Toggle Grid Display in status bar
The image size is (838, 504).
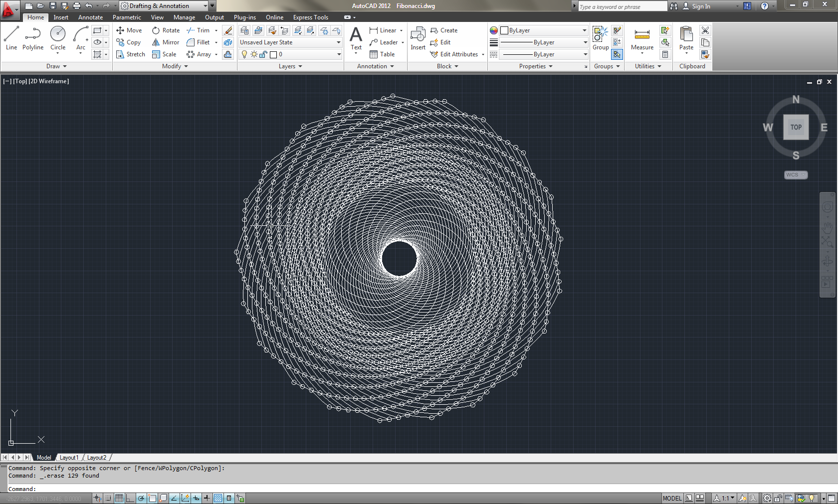click(x=119, y=498)
